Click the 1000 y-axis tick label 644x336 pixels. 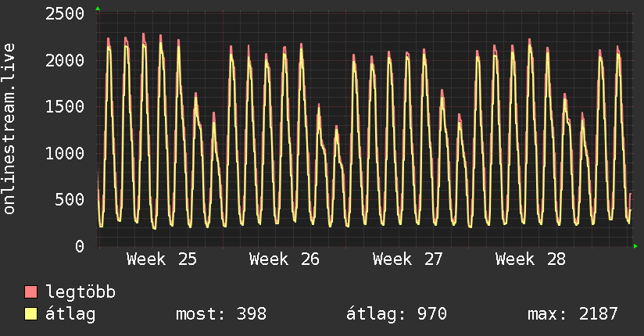(65, 154)
